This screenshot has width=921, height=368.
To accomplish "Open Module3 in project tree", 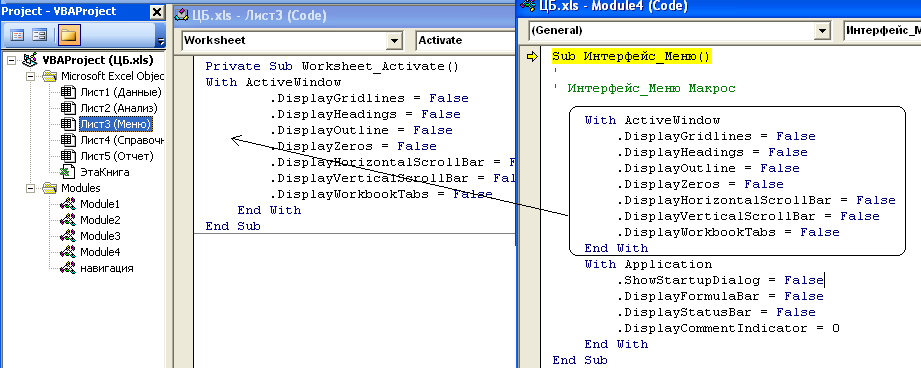I will (100, 236).
